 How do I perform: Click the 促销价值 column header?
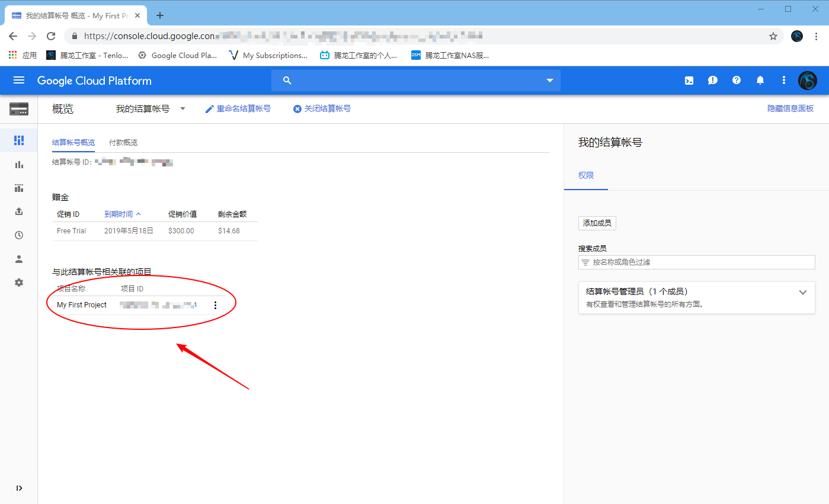click(x=183, y=214)
